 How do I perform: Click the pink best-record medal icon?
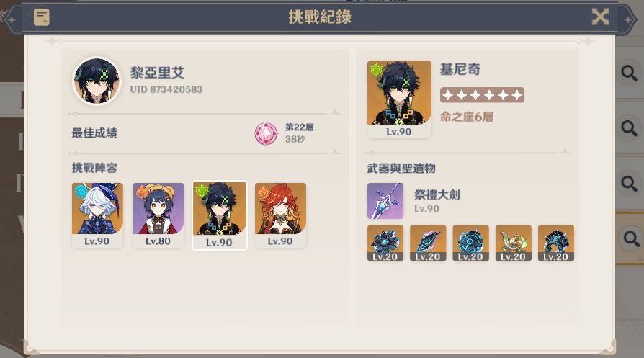point(266,133)
